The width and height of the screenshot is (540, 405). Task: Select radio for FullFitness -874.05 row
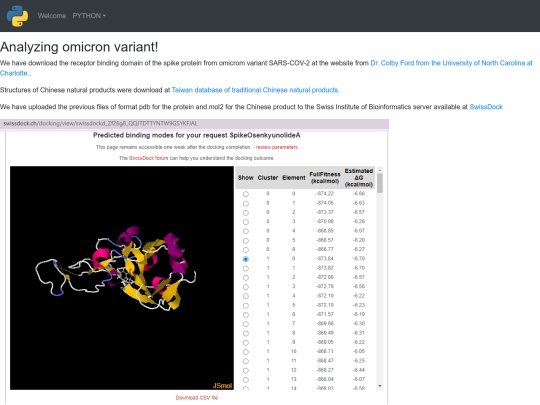click(246, 204)
